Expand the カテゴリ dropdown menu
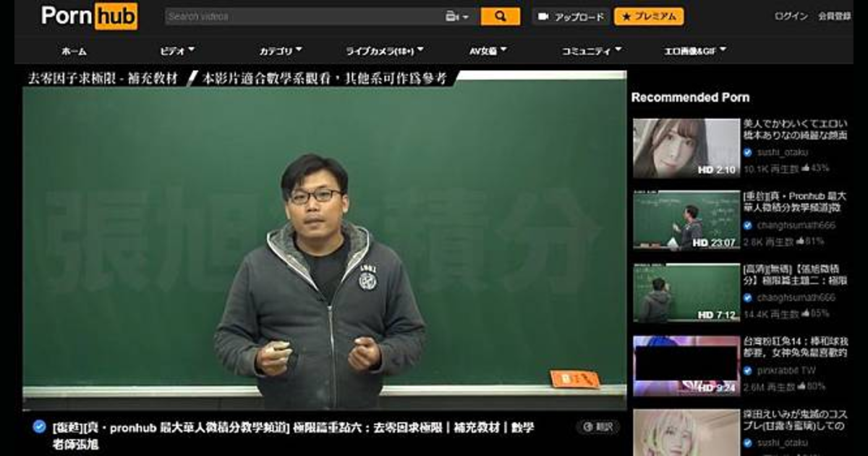Viewport: 868px width, 456px height. coord(281,51)
